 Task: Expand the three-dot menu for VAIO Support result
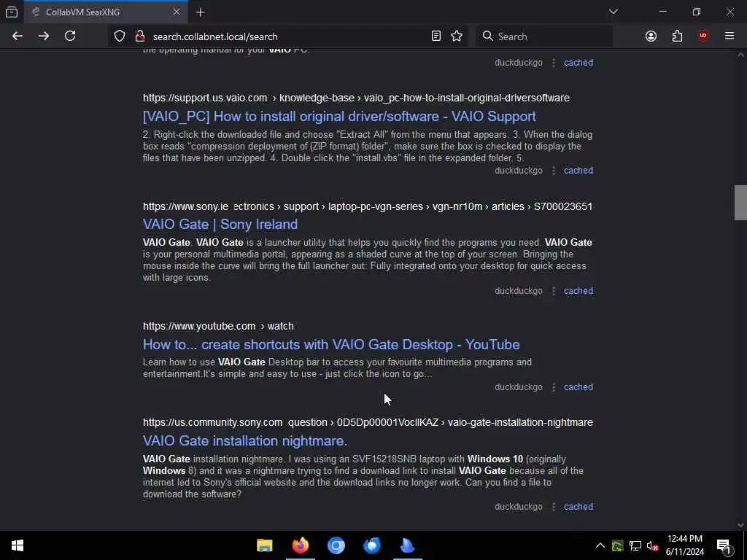tap(554, 171)
